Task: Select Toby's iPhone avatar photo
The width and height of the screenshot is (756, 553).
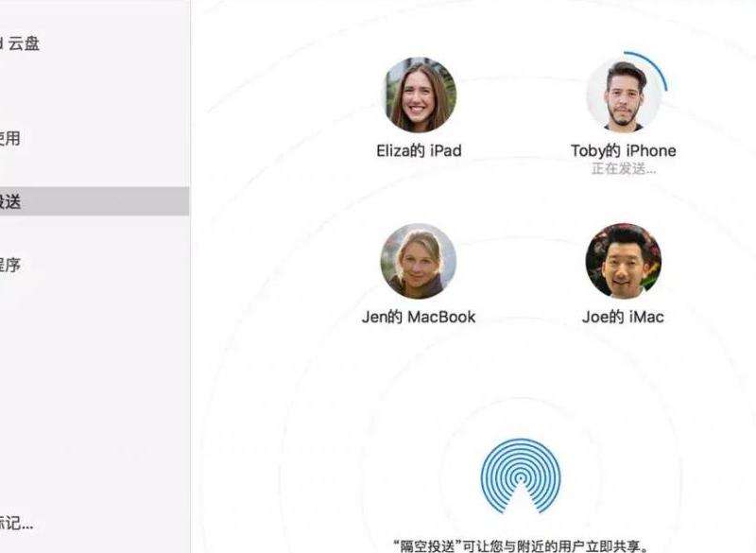Action: click(624, 95)
